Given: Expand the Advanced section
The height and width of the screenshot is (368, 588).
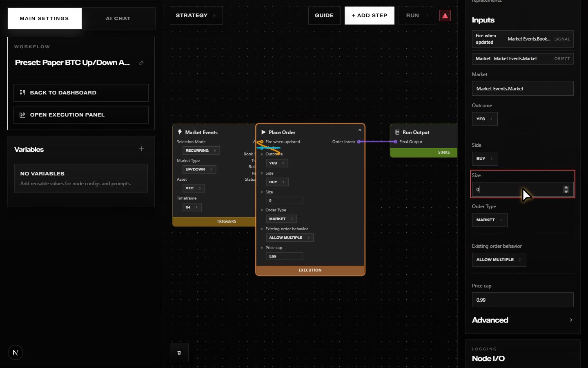Looking at the screenshot, I should pyautogui.click(x=522, y=320).
